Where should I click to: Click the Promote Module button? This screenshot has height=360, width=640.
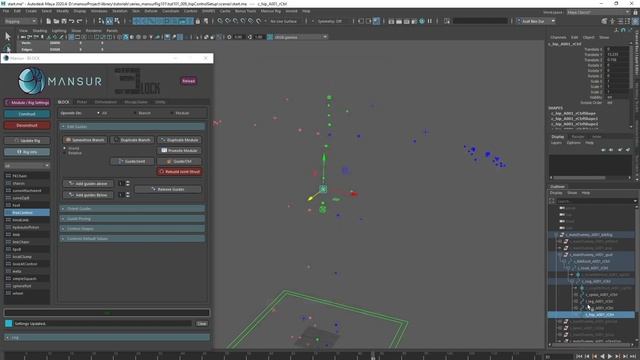tap(180, 150)
